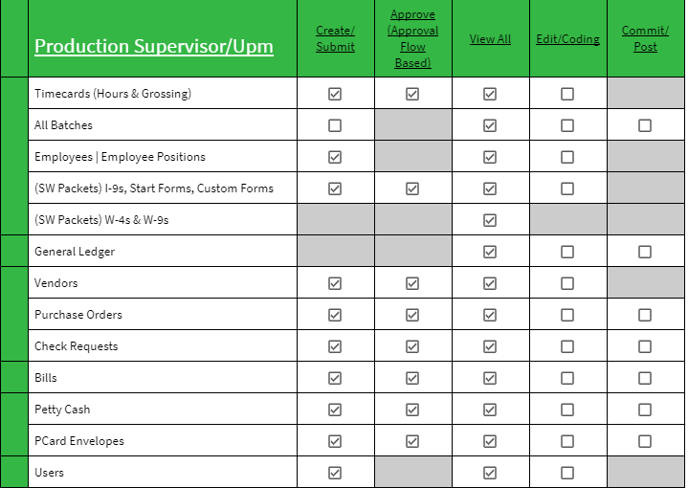Viewport: 688px width, 488px height.
Task: Check Bills Commit/Post checkbox
Action: click(x=645, y=378)
